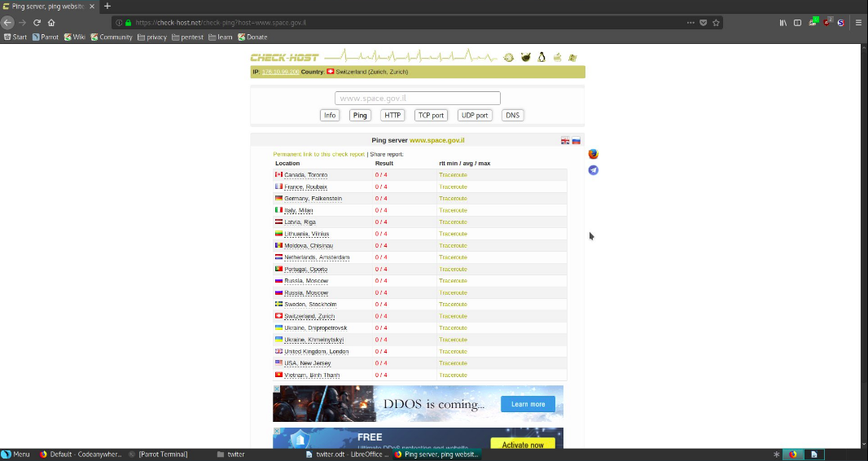Open Permanent link to this check report
This screenshot has height=461, width=868.
tap(319, 155)
